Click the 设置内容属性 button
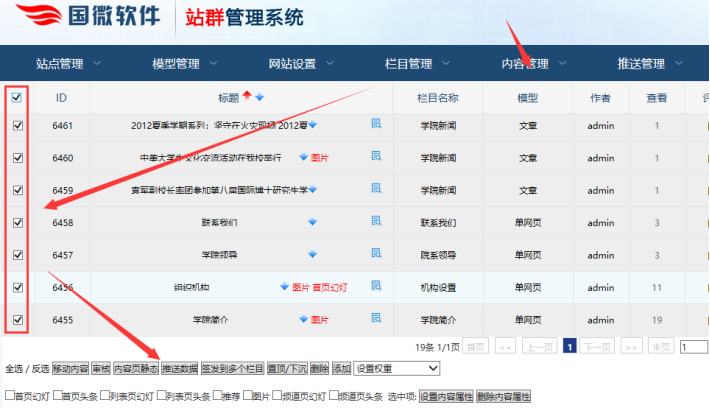This screenshot has width=710, height=408. coord(445,397)
